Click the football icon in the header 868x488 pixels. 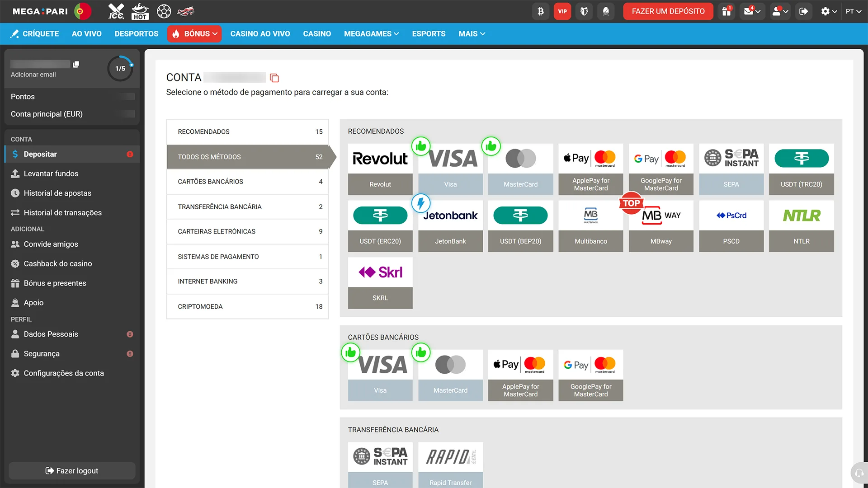pos(164,11)
